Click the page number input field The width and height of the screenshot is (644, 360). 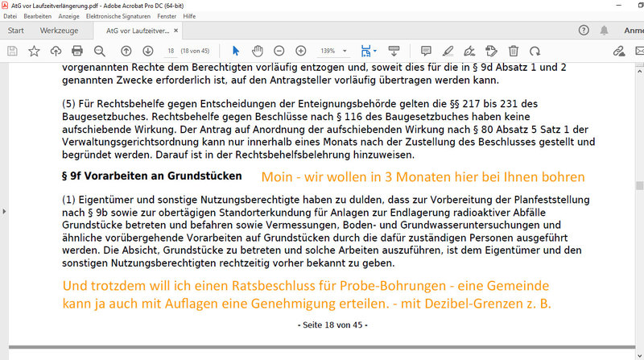[171, 51]
